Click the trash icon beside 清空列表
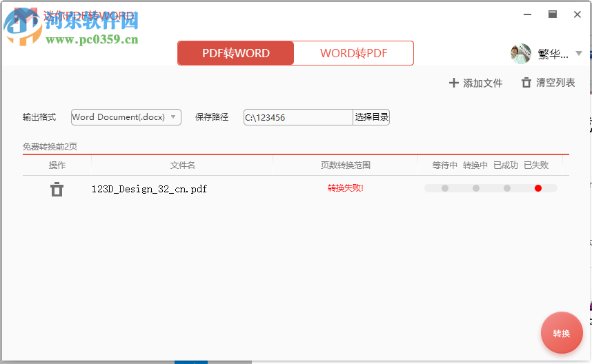592x364 pixels. 526,83
